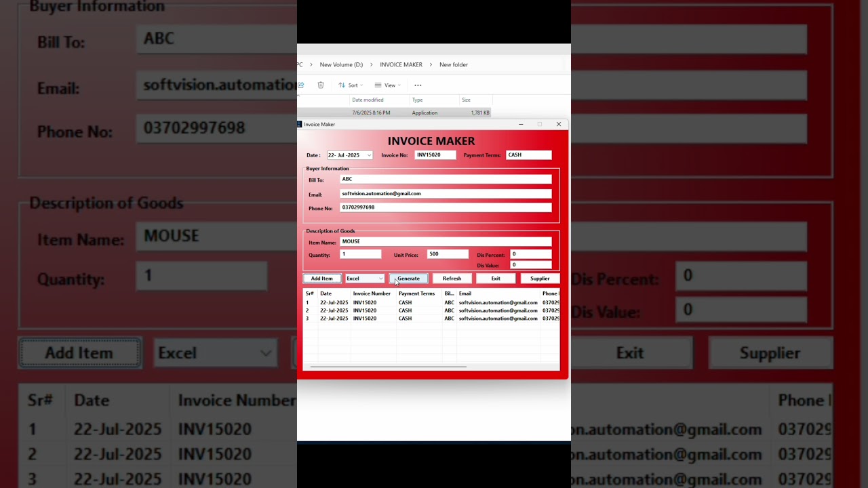The height and width of the screenshot is (488, 868).
Task: Click the Refresh button
Action: pos(452,279)
